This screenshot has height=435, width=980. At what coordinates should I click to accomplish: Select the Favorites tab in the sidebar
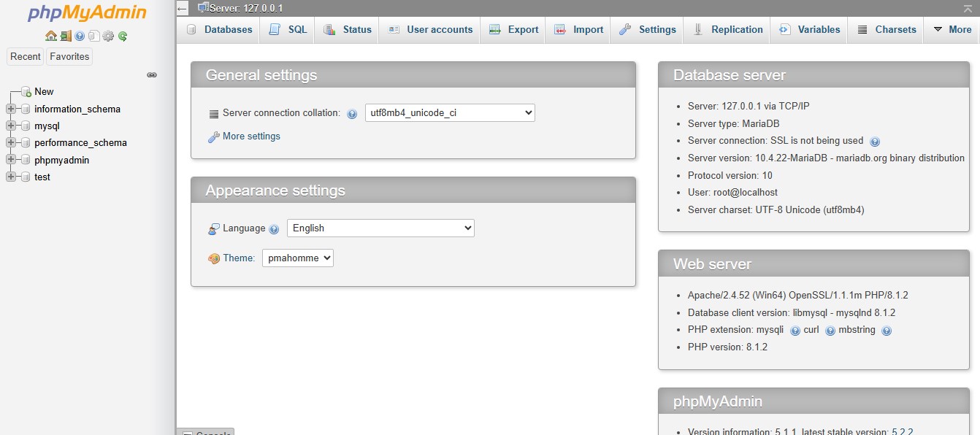pos(69,56)
